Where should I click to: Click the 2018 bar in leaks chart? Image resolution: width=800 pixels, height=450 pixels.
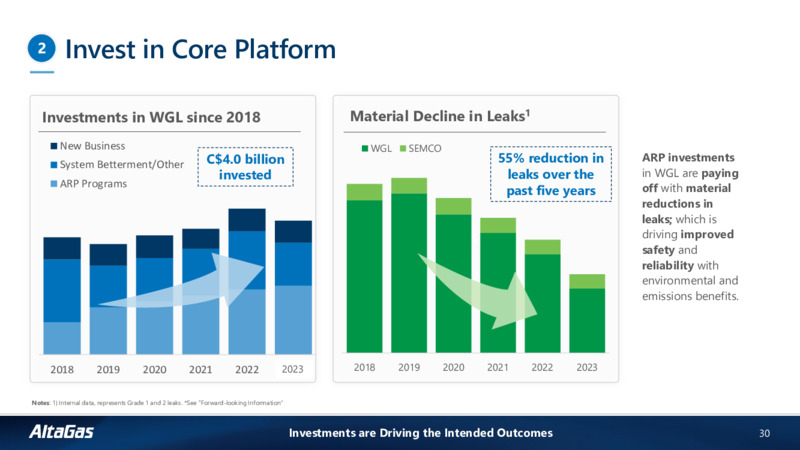coord(364,268)
